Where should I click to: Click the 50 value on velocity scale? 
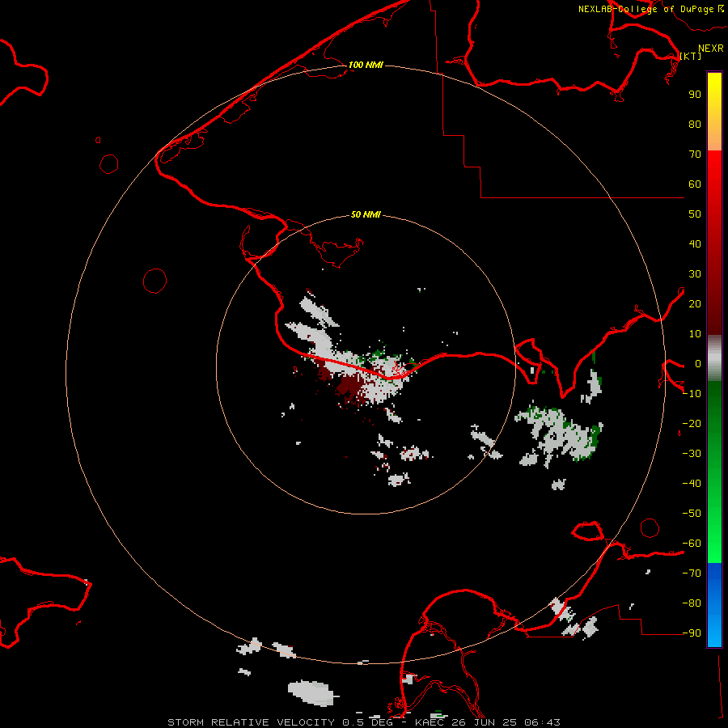695,214
